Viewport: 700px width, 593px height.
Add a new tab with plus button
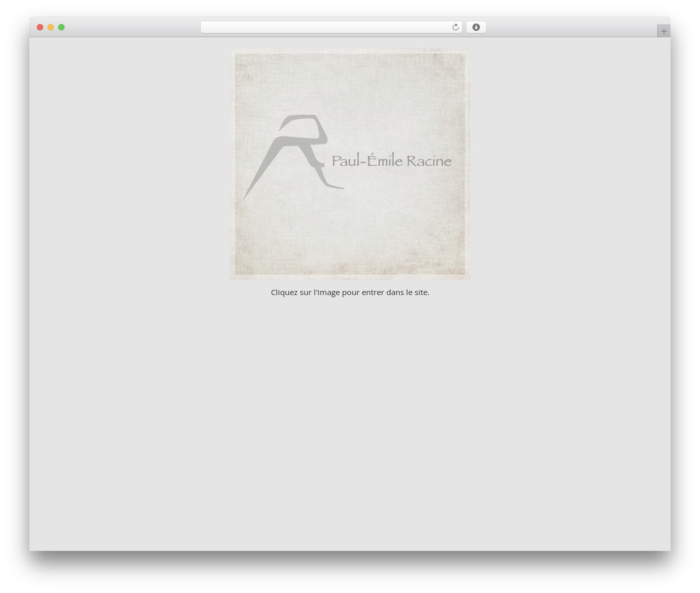pyautogui.click(x=663, y=31)
